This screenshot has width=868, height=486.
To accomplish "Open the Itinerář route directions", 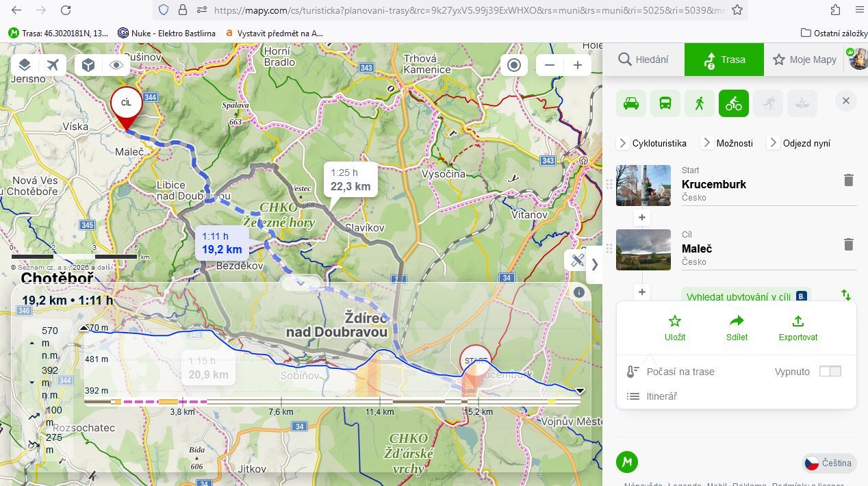I will coord(662,396).
